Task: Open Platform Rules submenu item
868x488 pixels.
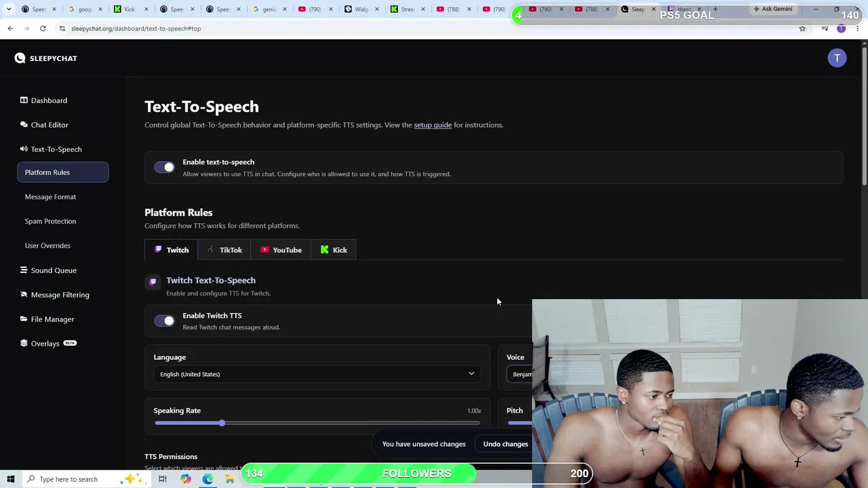Action: [x=62, y=172]
